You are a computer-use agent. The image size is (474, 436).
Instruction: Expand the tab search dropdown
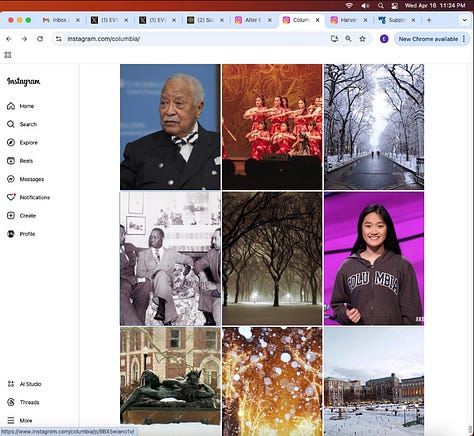[x=464, y=20]
